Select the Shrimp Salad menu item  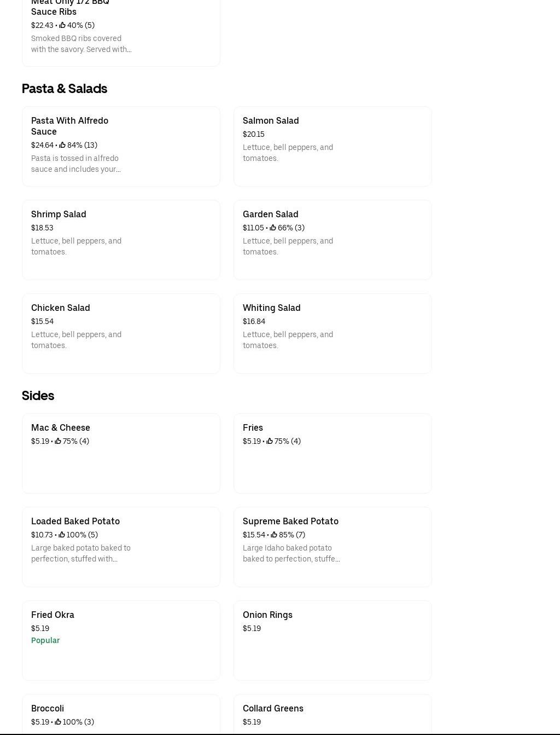coord(121,240)
